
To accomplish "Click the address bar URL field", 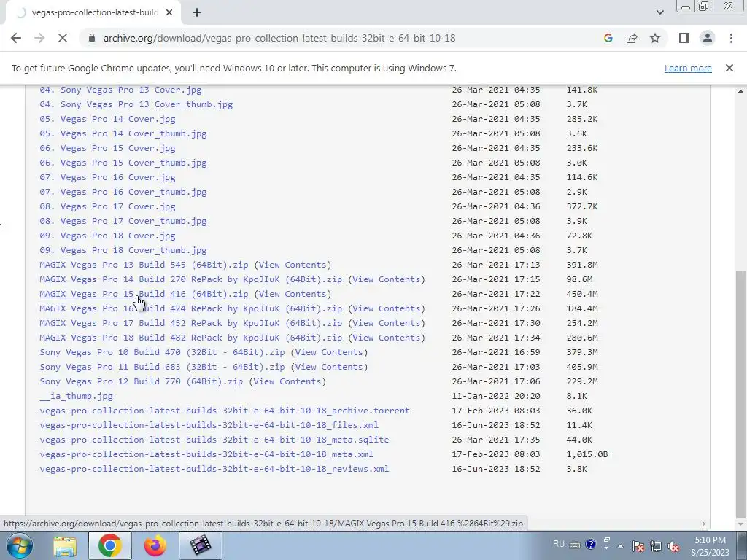I will [x=279, y=38].
